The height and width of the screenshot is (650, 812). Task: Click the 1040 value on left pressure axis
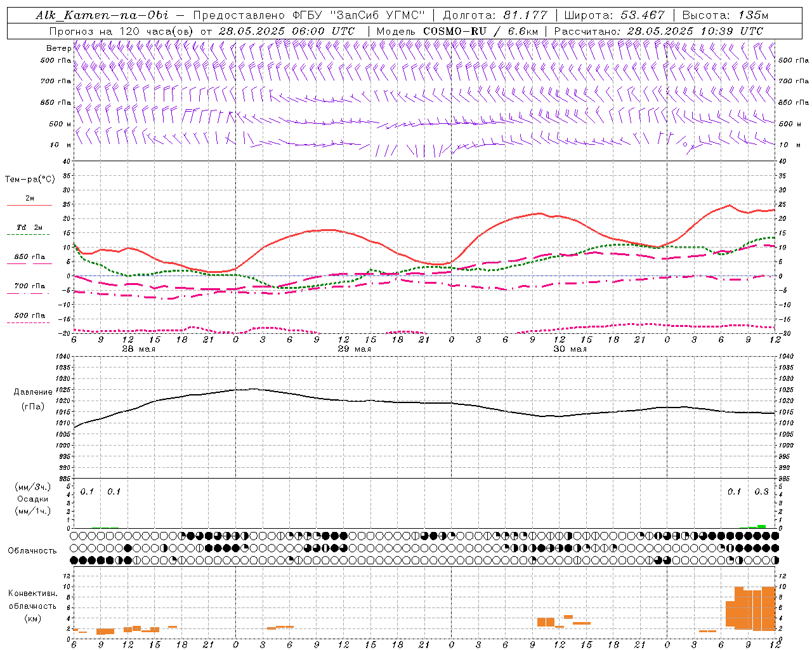click(x=62, y=356)
